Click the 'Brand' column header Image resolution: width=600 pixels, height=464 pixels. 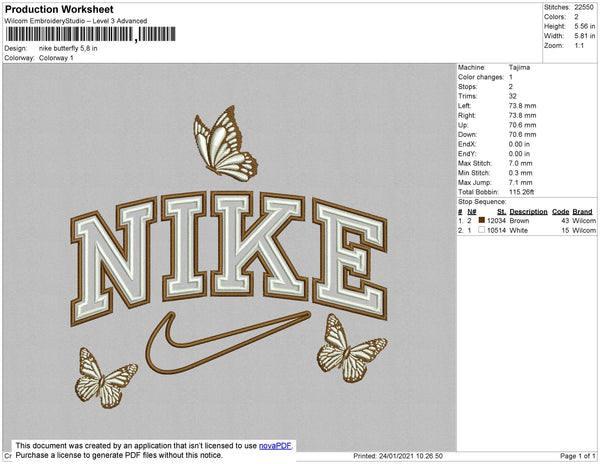(x=582, y=212)
